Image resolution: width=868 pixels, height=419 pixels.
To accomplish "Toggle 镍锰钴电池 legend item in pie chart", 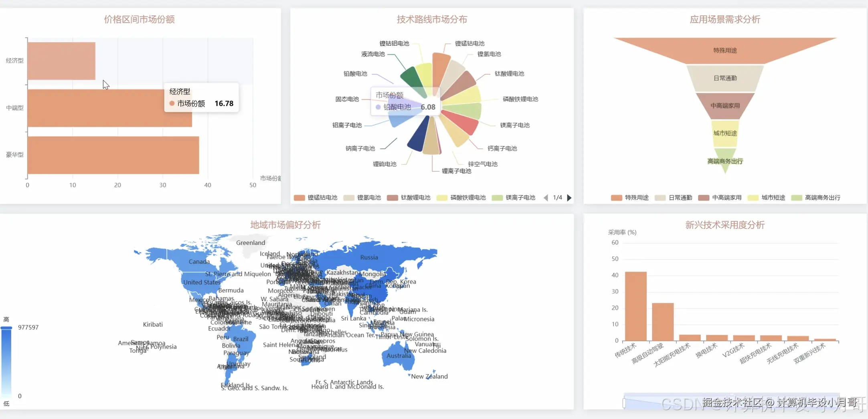I will click(316, 198).
